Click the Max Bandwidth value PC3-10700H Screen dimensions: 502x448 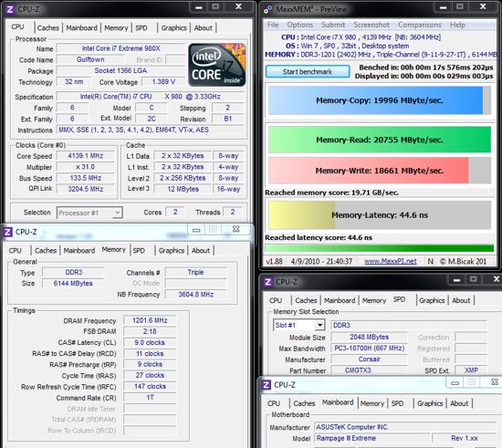369,349
